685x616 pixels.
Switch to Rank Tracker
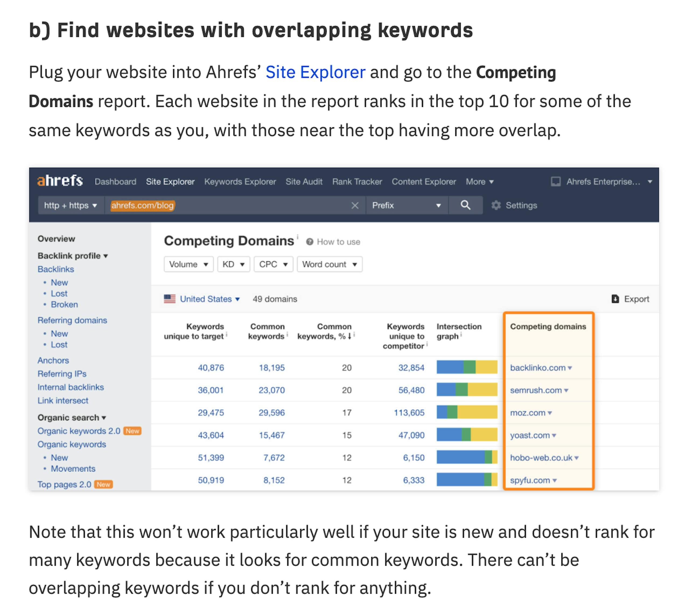(x=357, y=182)
